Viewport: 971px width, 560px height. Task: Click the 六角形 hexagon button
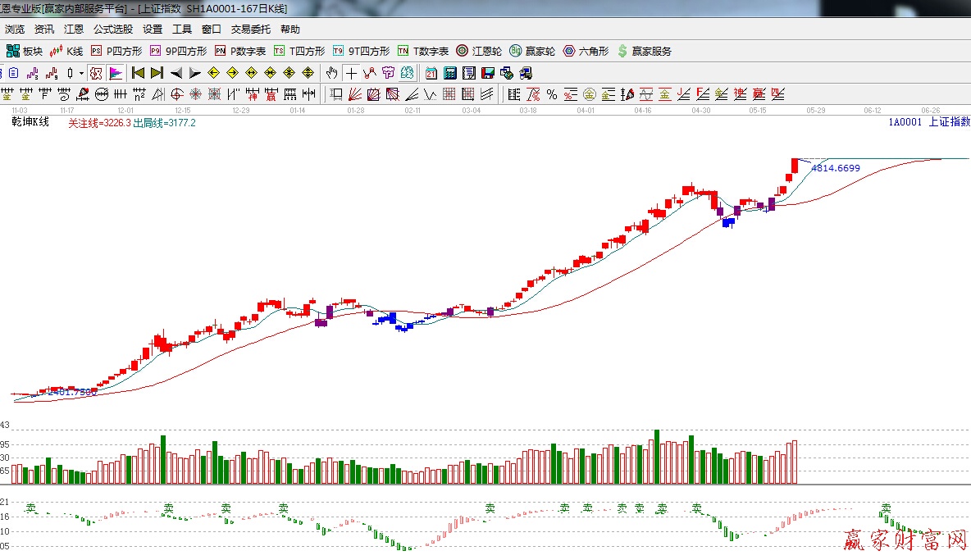point(586,51)
